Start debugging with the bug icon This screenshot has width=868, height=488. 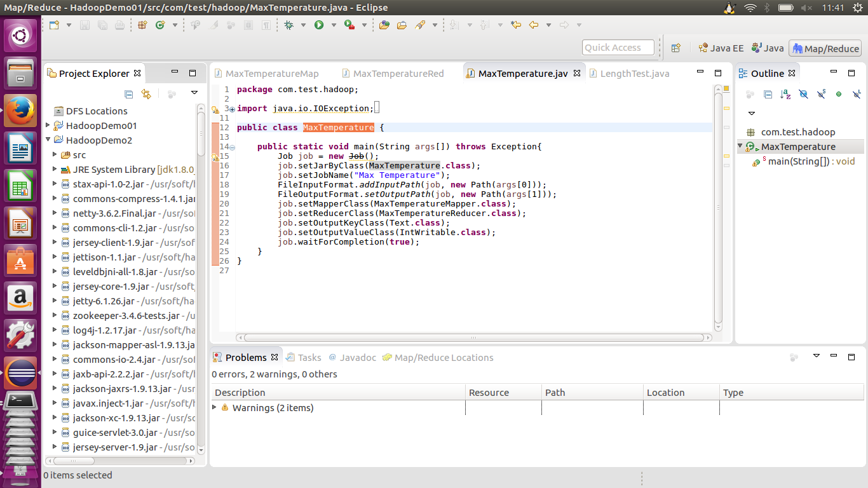coord(289,25)
